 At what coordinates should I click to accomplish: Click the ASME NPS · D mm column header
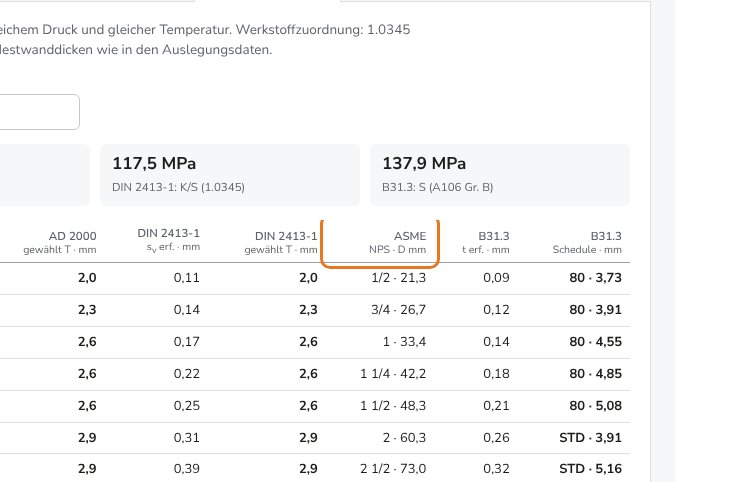click(x=397, y=242)
